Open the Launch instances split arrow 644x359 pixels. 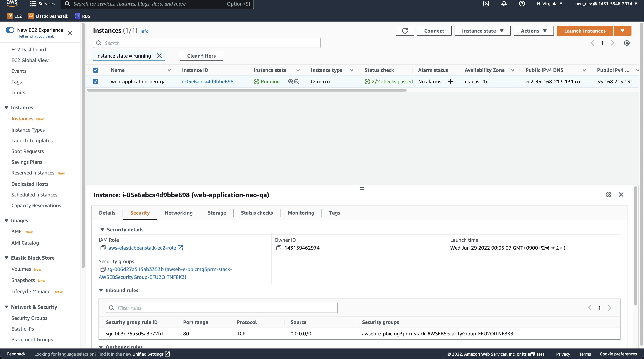pyautogui.click(x=623, y=31)
